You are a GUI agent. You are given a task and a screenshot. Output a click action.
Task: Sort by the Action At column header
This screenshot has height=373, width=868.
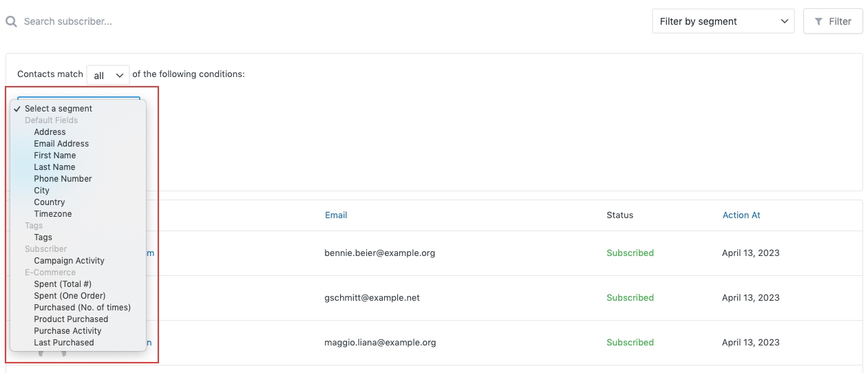(x=741, y=215)
